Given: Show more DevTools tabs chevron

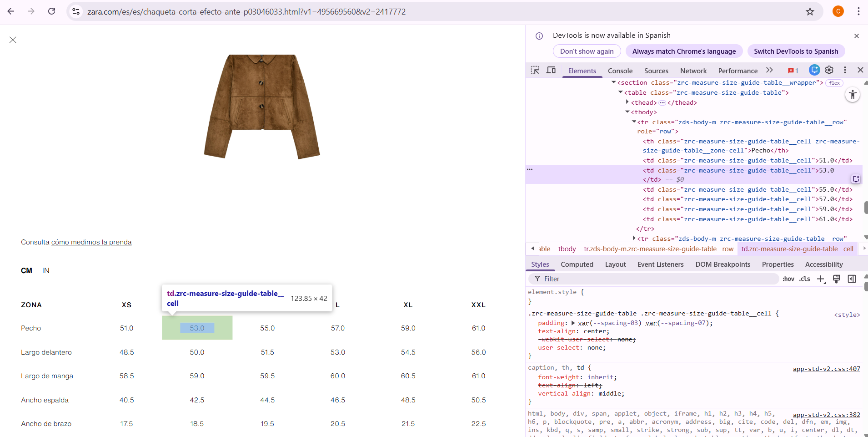Looking at the screenshot, I should (x=769, y=70).
